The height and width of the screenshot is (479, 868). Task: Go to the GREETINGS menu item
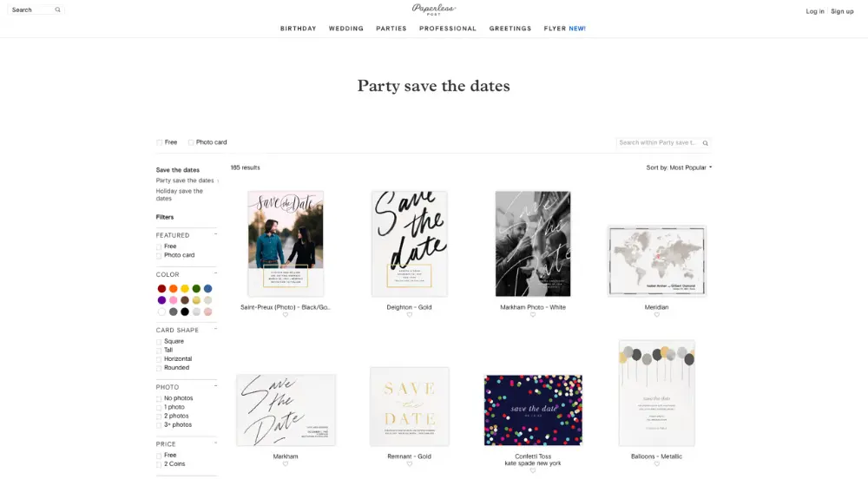510,29
